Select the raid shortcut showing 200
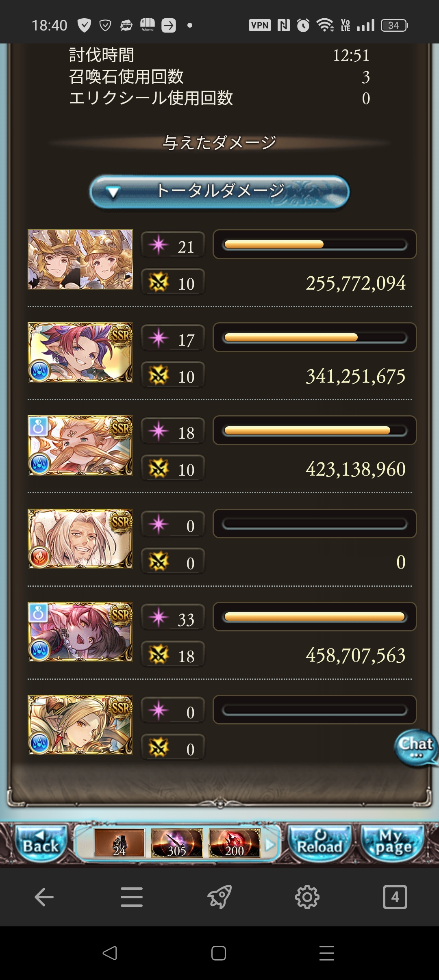This screenshot has height=980, width=439. click(x=235, y=843)
